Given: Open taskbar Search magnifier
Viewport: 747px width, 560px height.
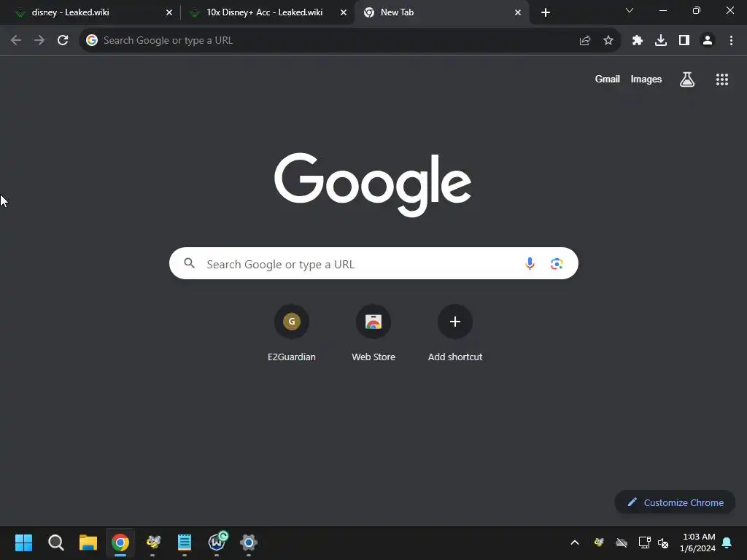Looking at the screenshot, I should click(55, 542).
